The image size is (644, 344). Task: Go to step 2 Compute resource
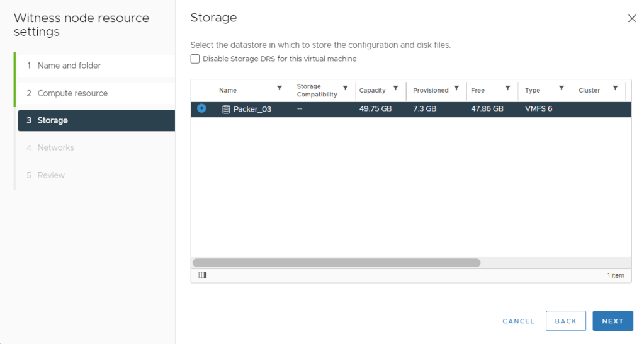pos(72,93)
